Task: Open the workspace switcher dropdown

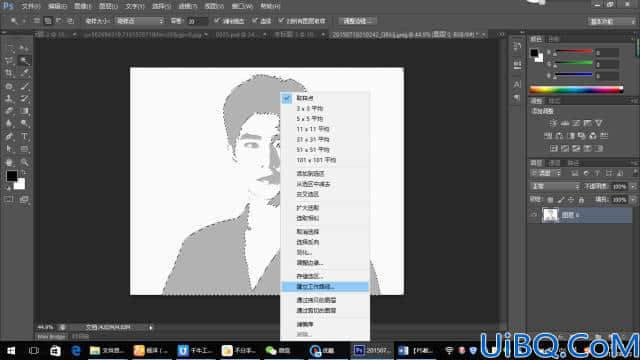Action: (611, 21)
